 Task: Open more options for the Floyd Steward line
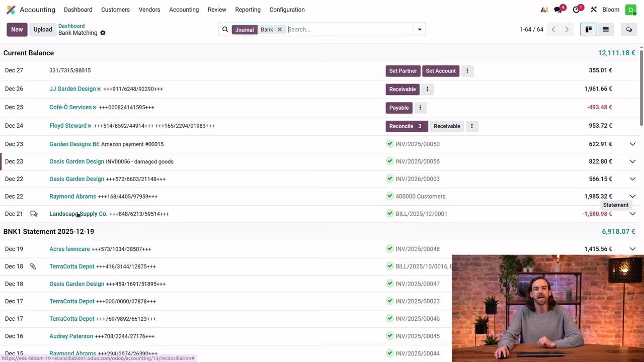point(471,126)
